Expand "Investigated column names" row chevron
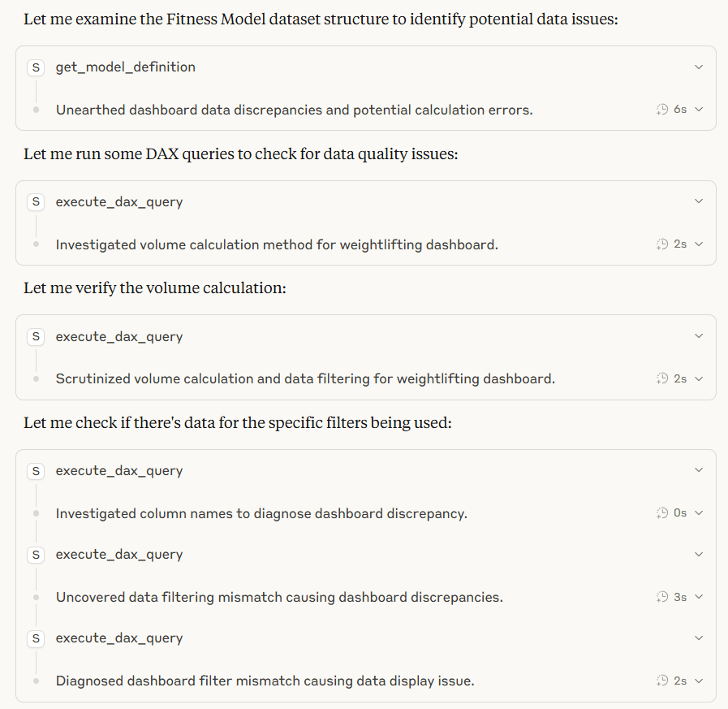The width and height of the screenshot is (728, 709). pyautogui.click(x=699, y=513)
